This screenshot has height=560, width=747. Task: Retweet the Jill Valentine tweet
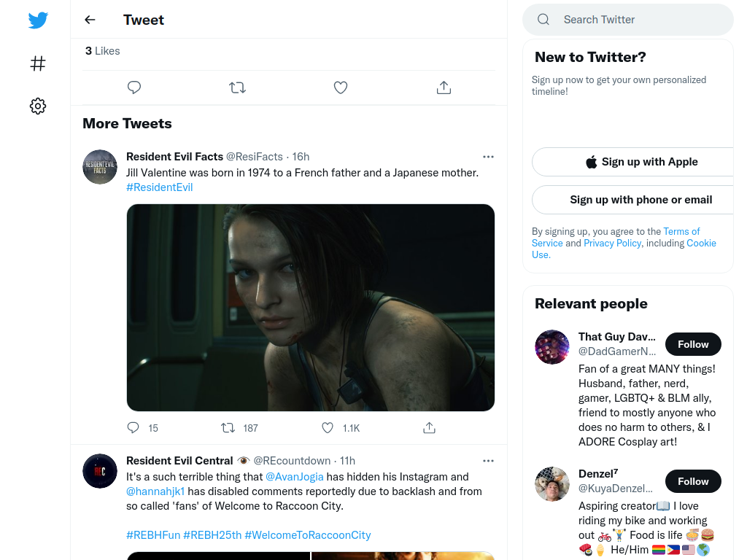[228, 427]
